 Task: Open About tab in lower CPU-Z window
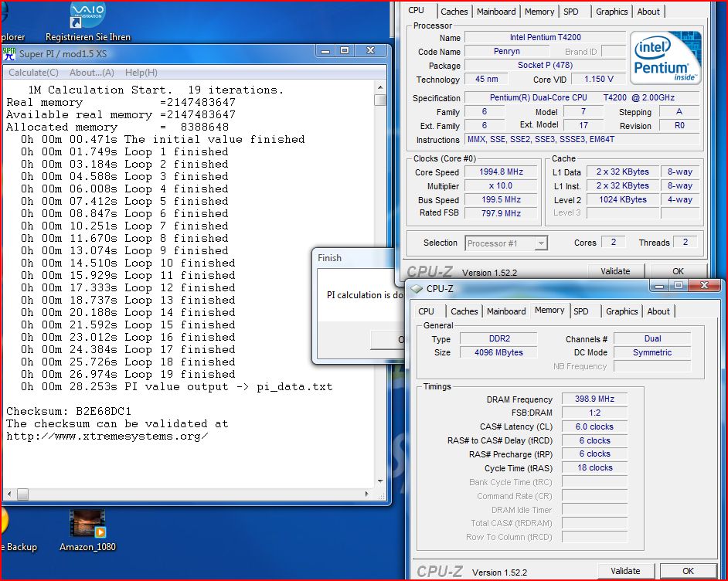click(x=658, y=311)
